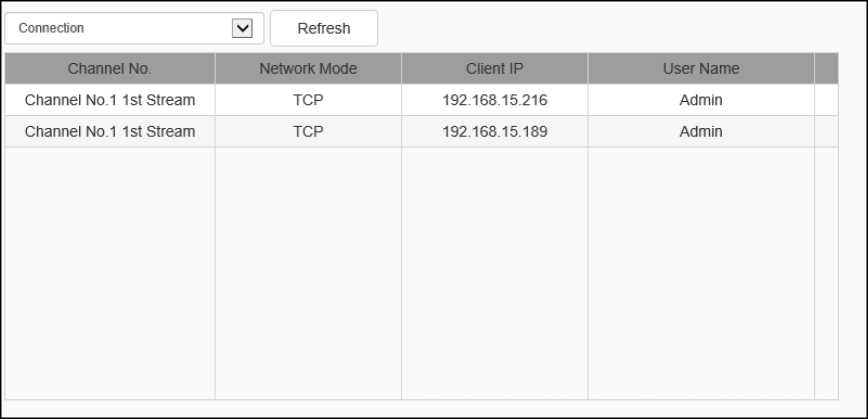Click the empty area below Channel No. column
Screen dimensions: 868x419
(x=109, y=272)
